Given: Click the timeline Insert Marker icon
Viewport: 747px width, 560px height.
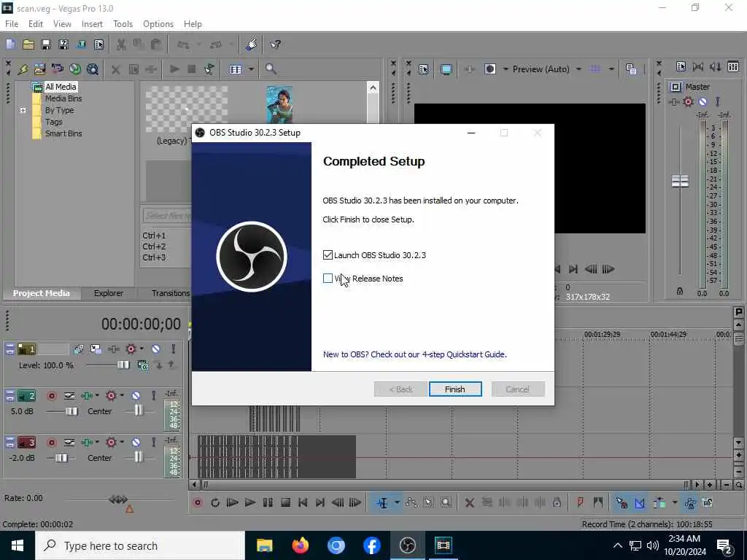Looking at the screenshot, I should coord(580,502).
